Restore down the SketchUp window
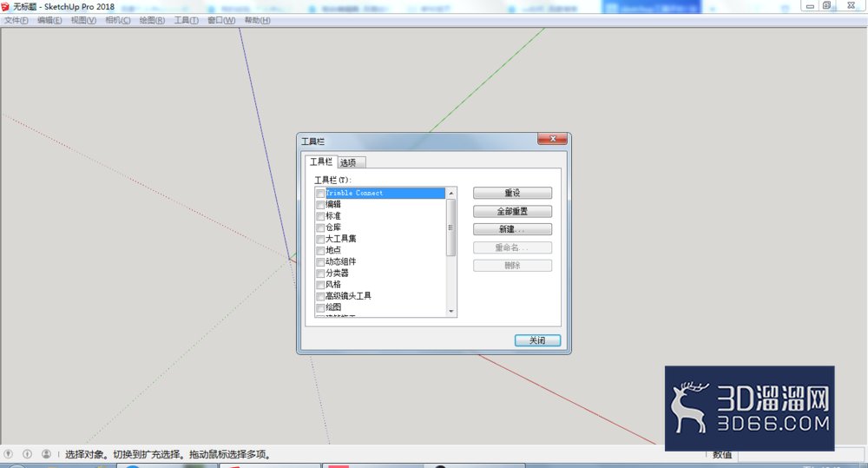 click(x=826, y=5)
